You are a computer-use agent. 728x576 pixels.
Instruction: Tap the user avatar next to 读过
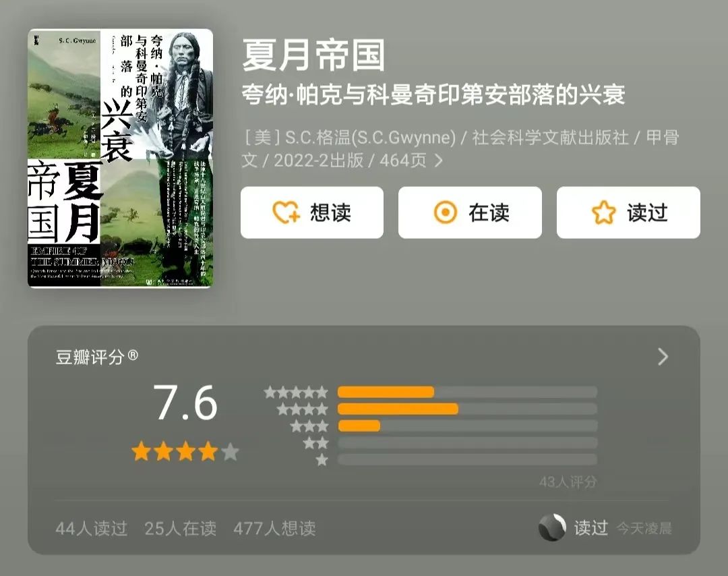552,527
